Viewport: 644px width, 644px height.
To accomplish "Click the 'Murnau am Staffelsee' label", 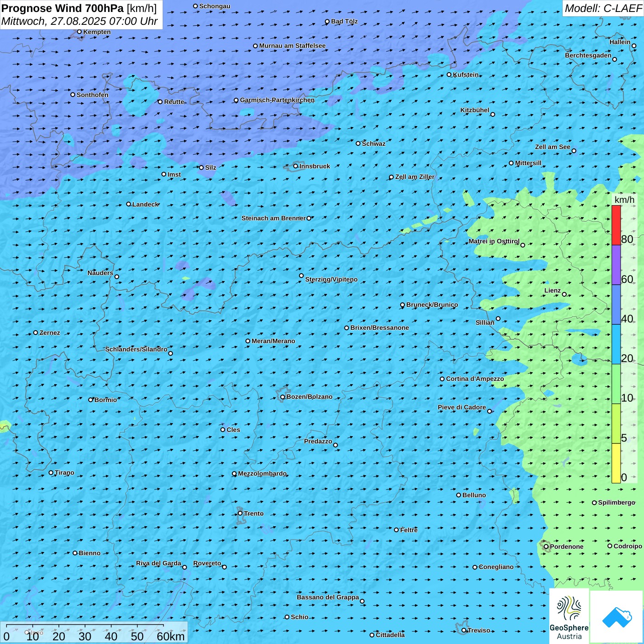I will coord(292,46).
